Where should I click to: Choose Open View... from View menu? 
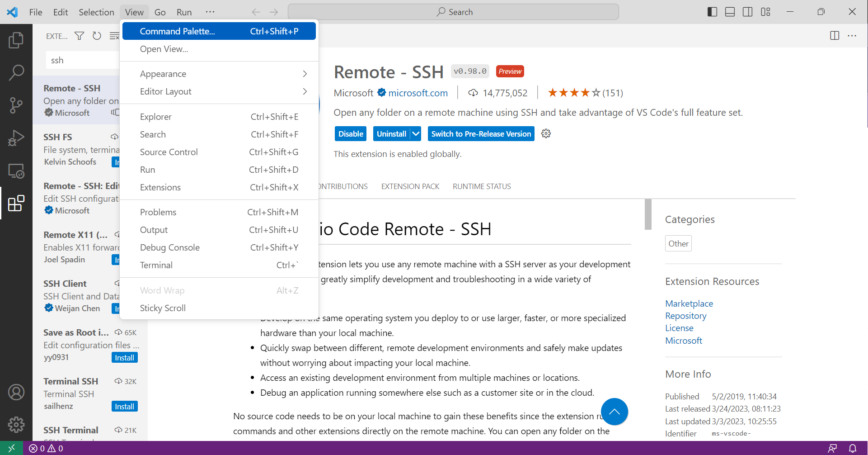pos(219,49)
